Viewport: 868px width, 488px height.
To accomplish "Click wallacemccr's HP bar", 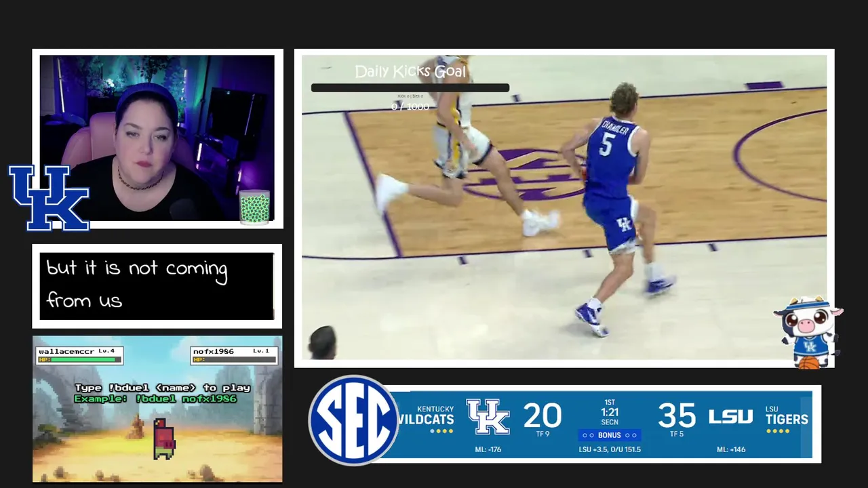I will [x=80, y=360].
